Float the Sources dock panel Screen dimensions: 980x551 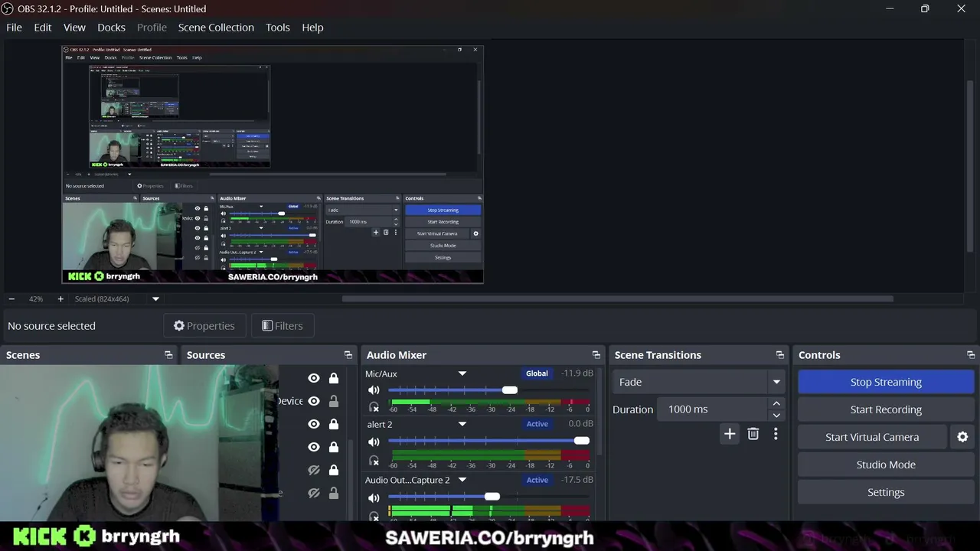tap(348, 355)
